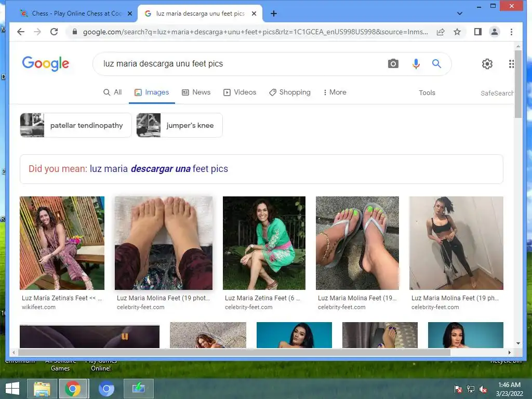Switch to the All results tab

[112, 92]
